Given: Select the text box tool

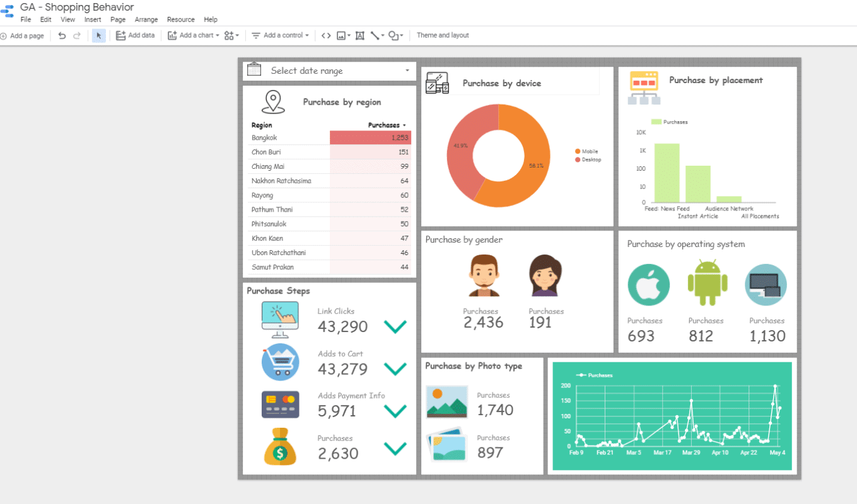Looking at the screenshot, I should point(359,35).
